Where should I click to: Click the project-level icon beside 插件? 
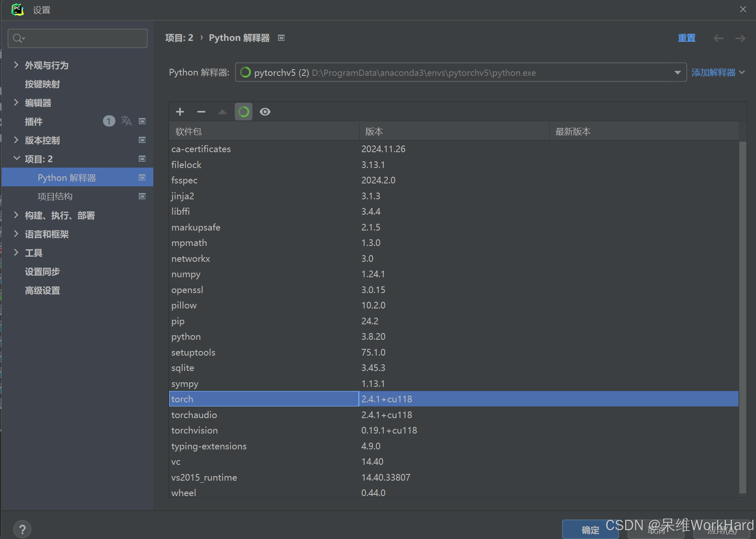click(x=142, y=121)
